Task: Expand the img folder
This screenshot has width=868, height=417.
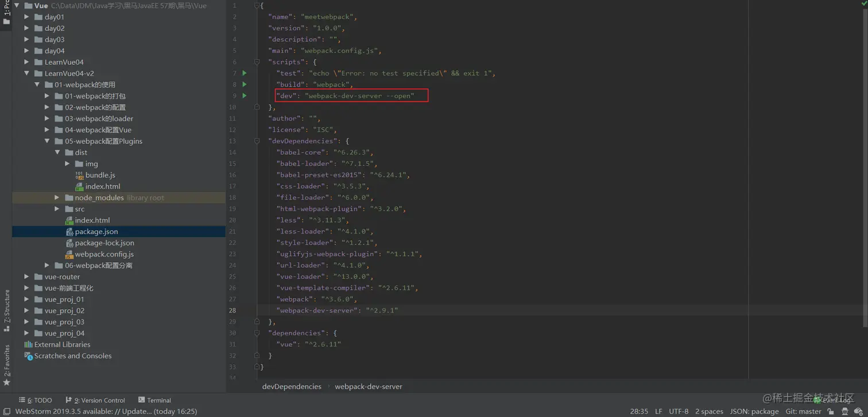Action: point(67,163)
